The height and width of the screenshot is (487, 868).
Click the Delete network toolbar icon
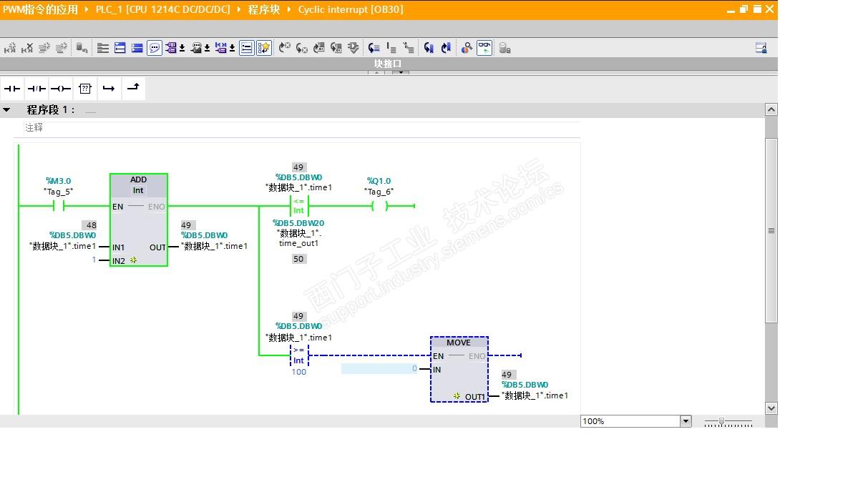[27, 48]
